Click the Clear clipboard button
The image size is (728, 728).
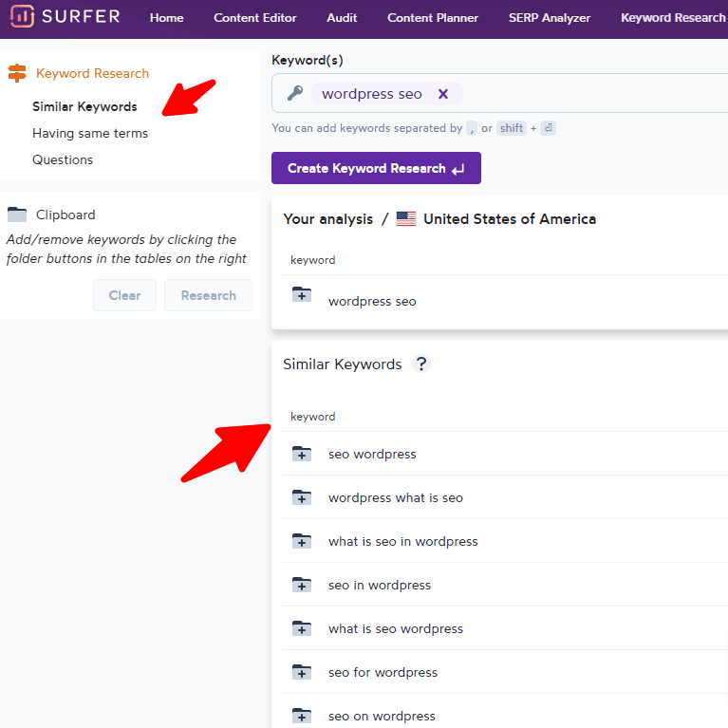(x=125, y=295)
